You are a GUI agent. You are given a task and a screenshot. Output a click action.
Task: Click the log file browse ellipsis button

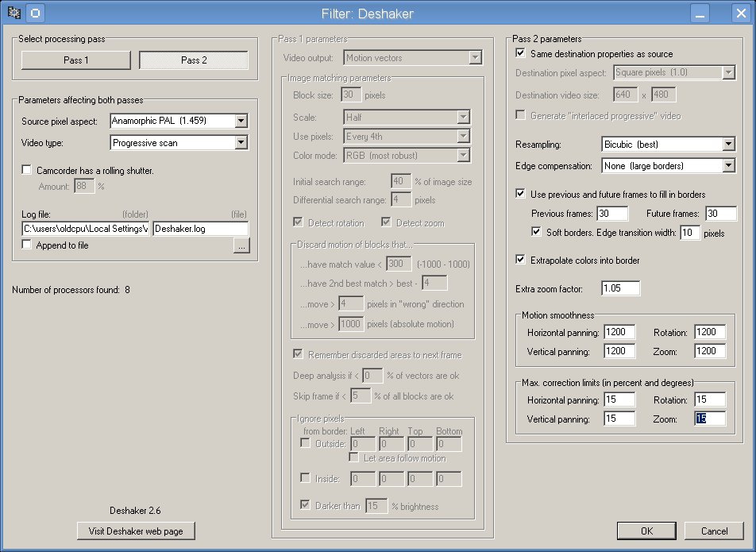(x=241, y=245)
